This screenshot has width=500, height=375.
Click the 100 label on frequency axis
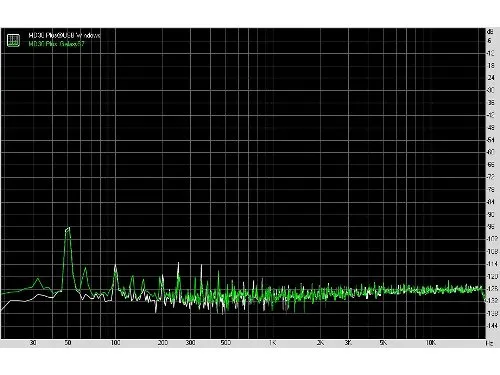(115, 343)
